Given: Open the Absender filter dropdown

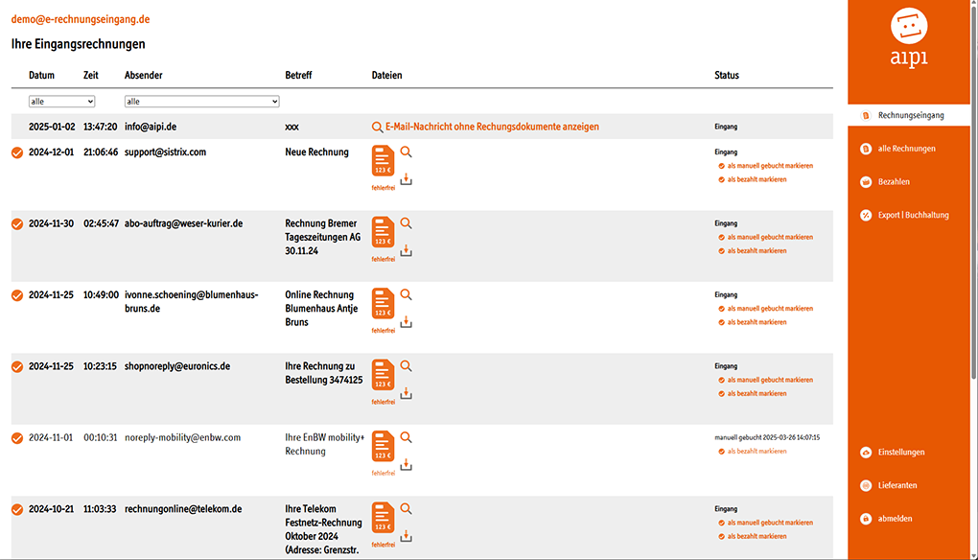Looking at the screenshot, I should pos(201,102).
